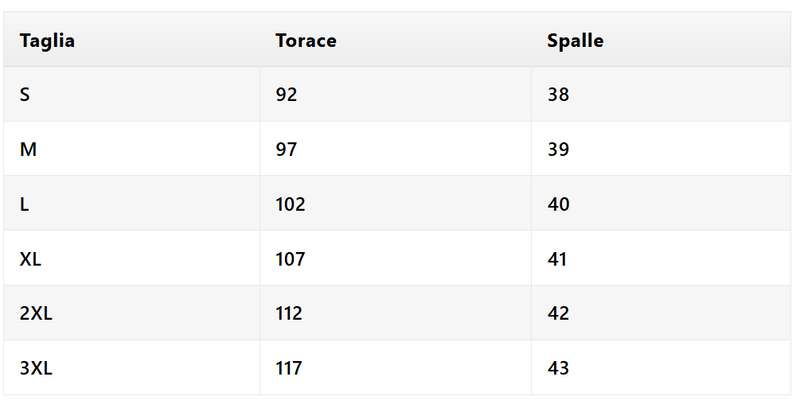
Task: Click the Taglia column header
Action: (x=47, y=41)
